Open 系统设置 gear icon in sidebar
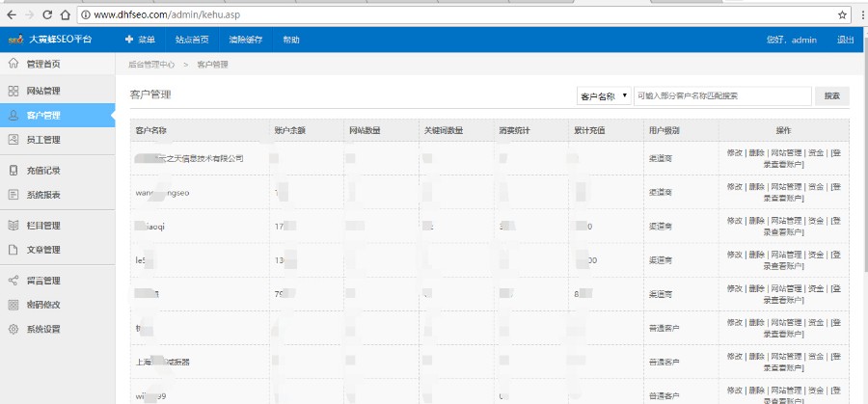 14,329
